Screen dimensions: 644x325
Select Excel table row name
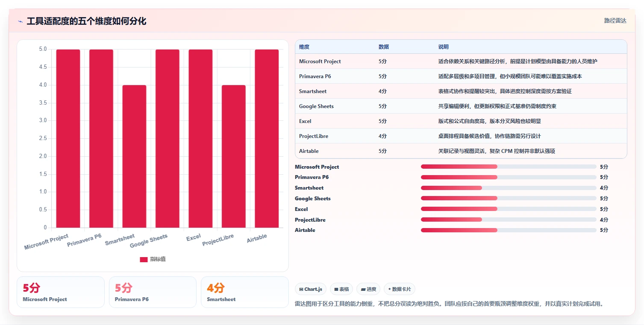point(305,121)
